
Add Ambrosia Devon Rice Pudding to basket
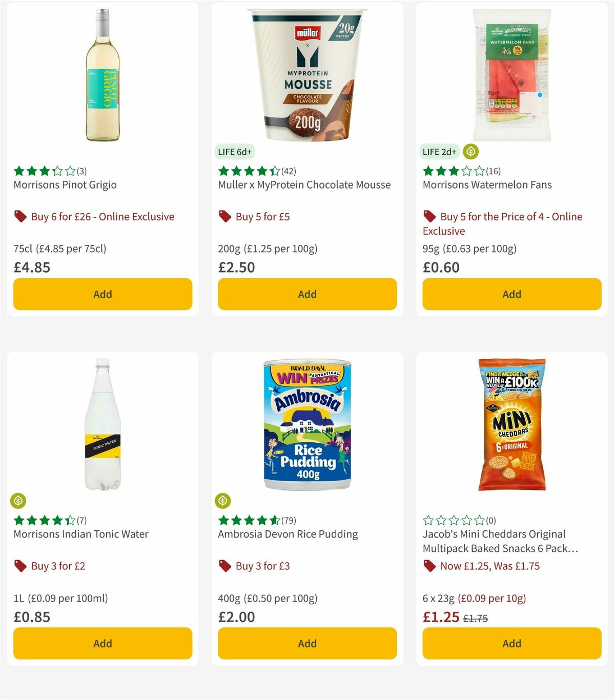click(x=306, y=643)
